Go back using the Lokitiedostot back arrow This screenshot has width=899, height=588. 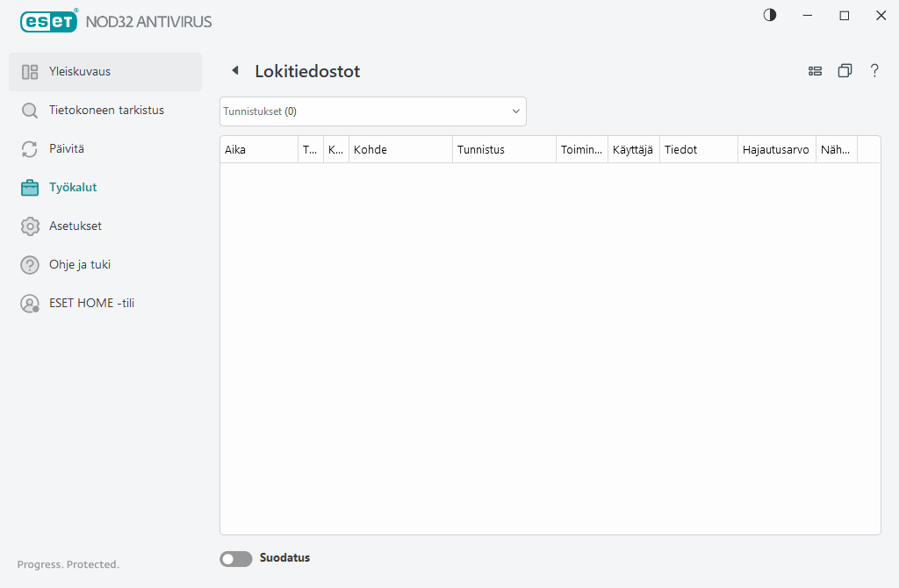coord(234,70)
